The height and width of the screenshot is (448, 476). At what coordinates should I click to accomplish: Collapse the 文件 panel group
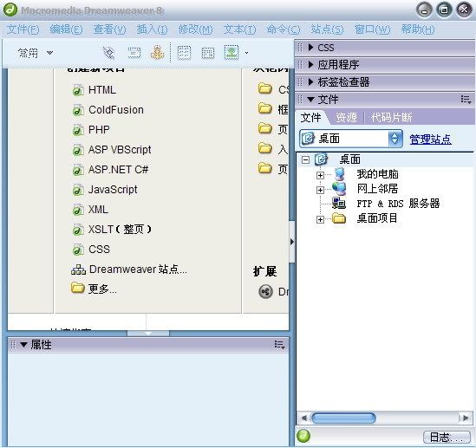pyautogui.click(x=310, y=100)
